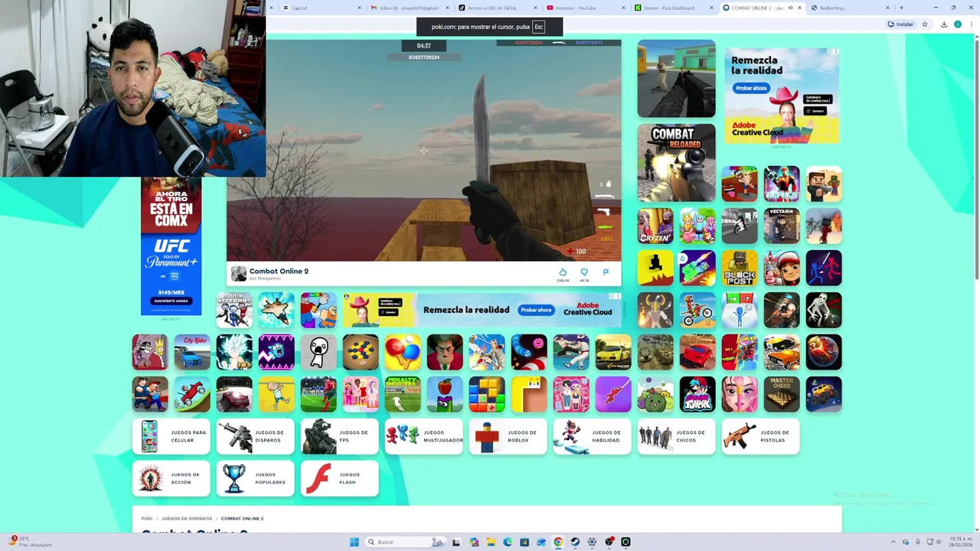Open Juegos de Roblox category
The width and height of the screenshot is (980, 551).
508,436
